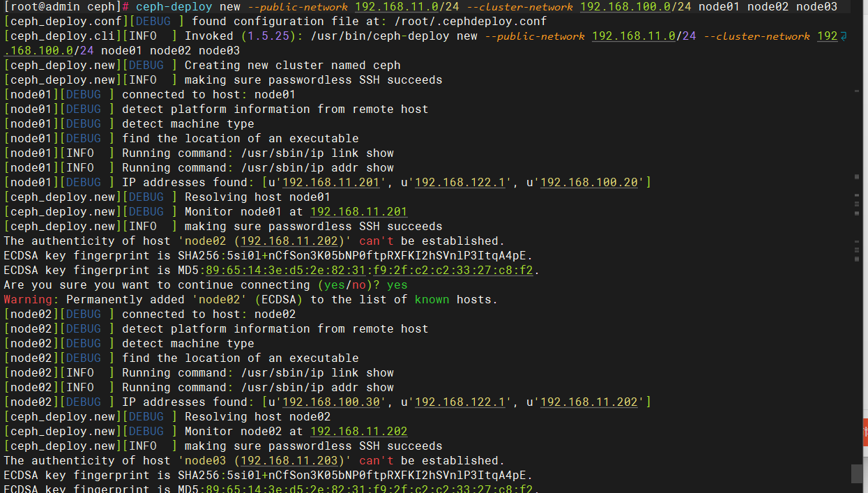Click the '[root@admin ceph]#' shell prompt

pos(67,6)
